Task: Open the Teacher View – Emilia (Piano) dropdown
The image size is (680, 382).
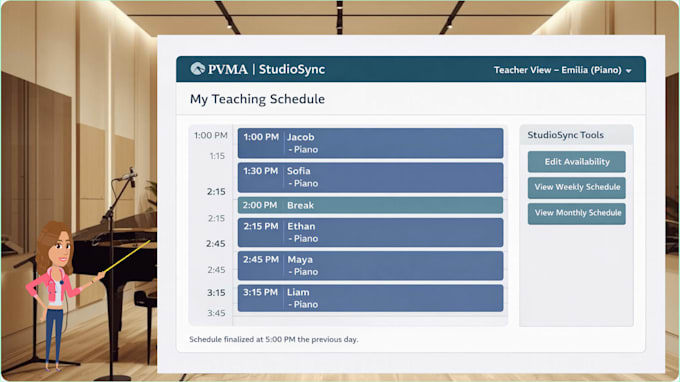Action: pyautogui.click(x=562, y=70)
